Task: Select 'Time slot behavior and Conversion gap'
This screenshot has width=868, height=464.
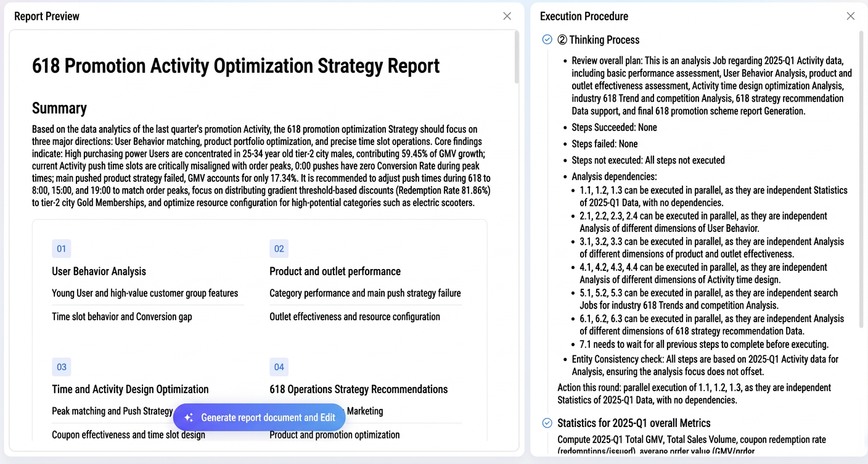Action: [122, 317]
